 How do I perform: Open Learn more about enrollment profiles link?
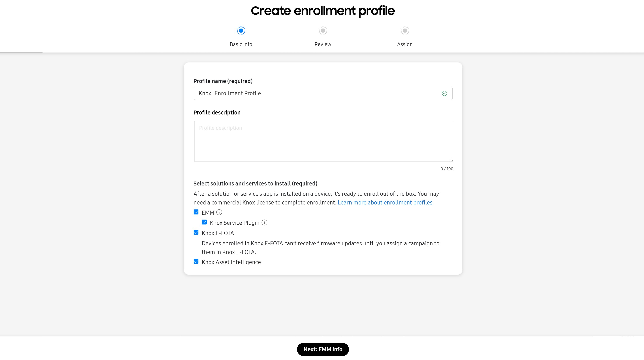[385, 202]
